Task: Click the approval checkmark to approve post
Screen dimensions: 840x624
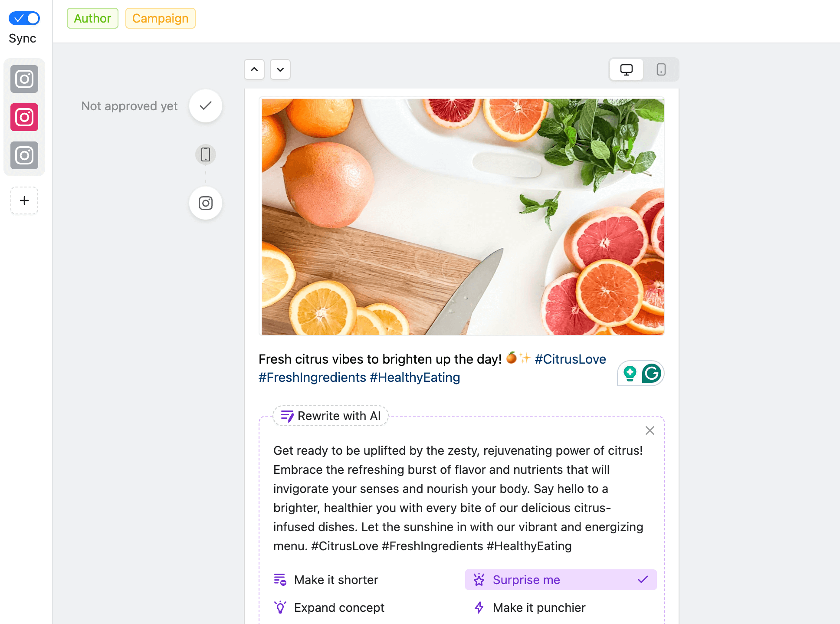Action: point(207,105)
